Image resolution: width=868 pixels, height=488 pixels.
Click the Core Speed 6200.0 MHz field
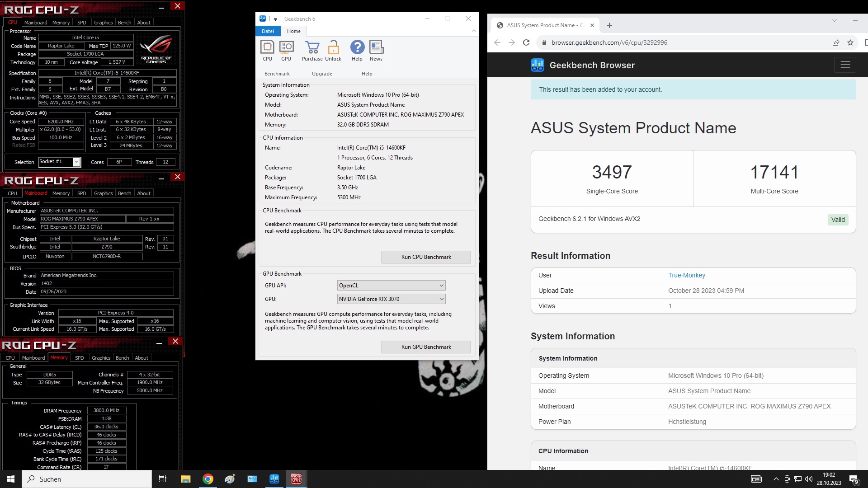[61, 122]
